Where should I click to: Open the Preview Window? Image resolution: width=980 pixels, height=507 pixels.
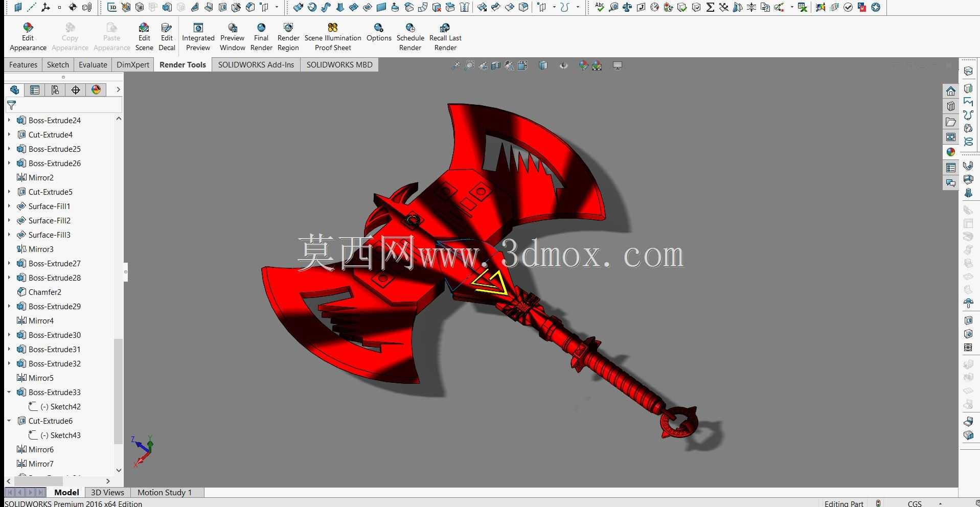coord(233,37)
